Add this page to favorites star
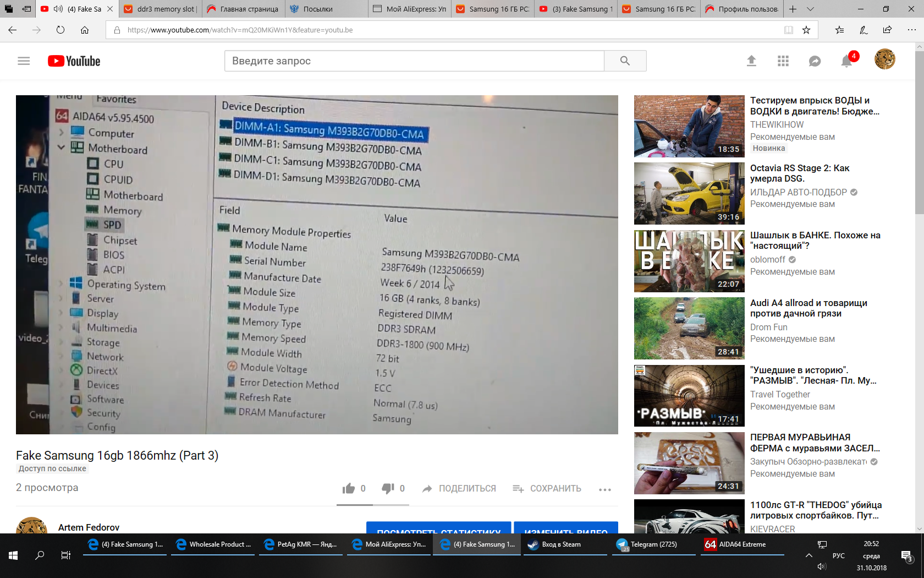The width and height of the screenshot is (924, 578). [x=806, y=30]
